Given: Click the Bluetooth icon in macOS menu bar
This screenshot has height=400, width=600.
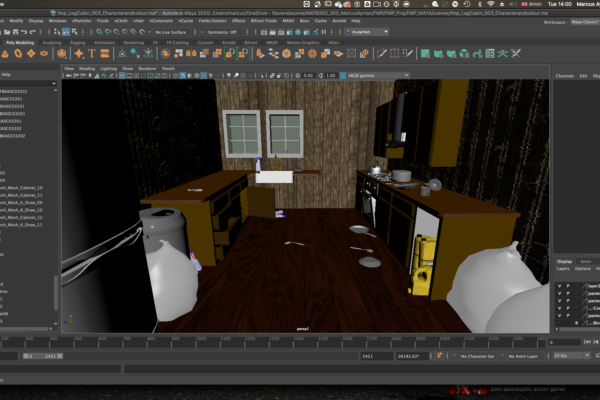Looking at the screenshot, I should coord(479,4).
